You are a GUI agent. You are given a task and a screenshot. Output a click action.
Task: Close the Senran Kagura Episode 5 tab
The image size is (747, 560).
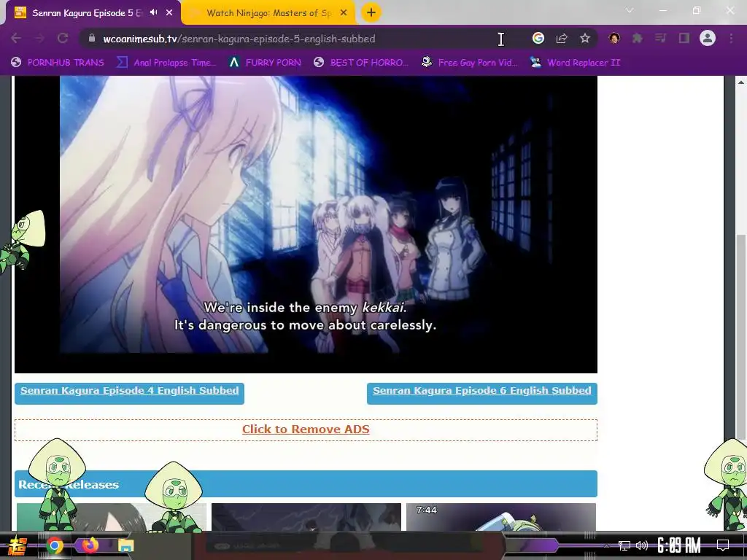[x=169, y=12]
